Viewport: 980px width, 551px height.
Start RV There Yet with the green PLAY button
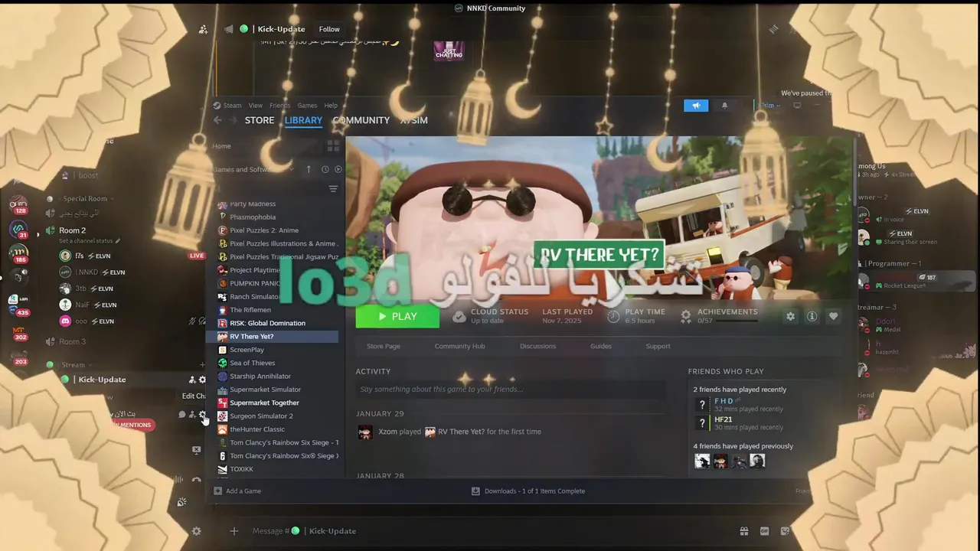[x=397, y=316]
